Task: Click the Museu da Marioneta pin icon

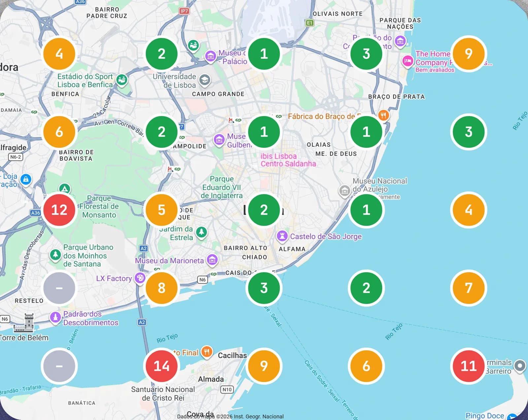Action: click(x=212, y=260)
